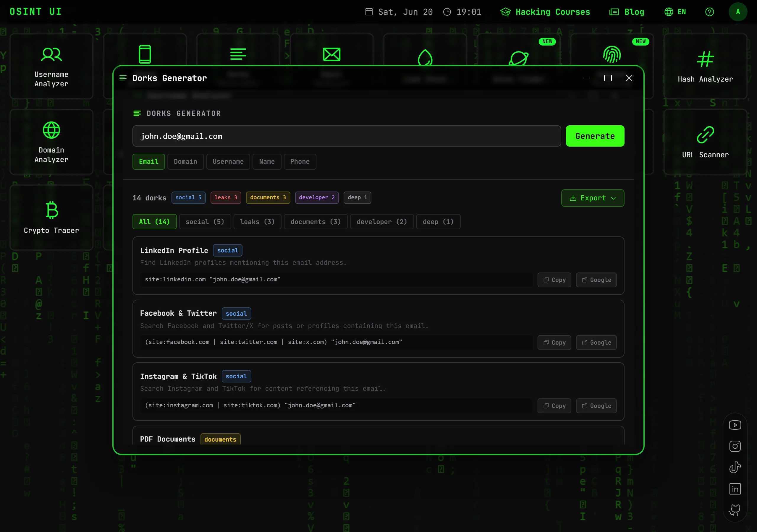
Task: Click the Sat, Jun 20 date display
Action: (399, 12)
